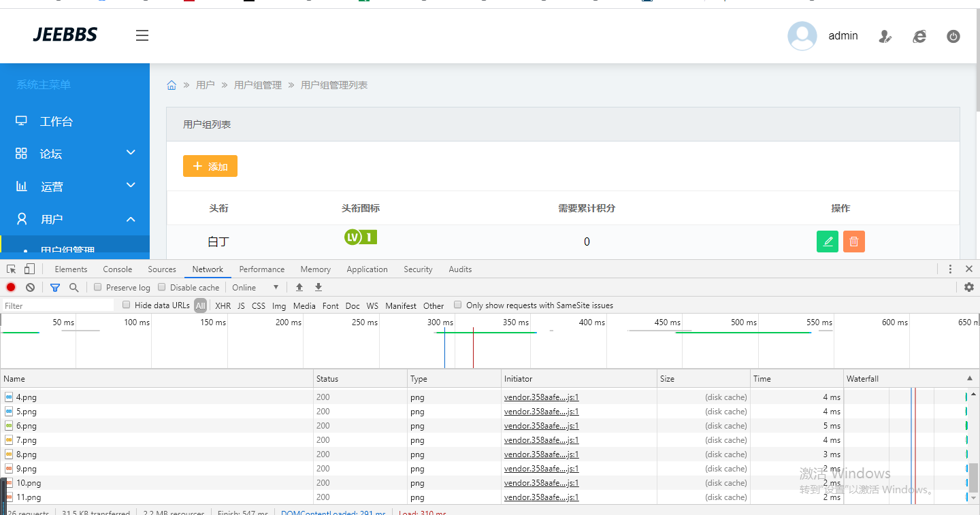The height and width of the screenshot is (515, 980).
Task: Clear the network log with the clear icon
Action: (30, 287)
